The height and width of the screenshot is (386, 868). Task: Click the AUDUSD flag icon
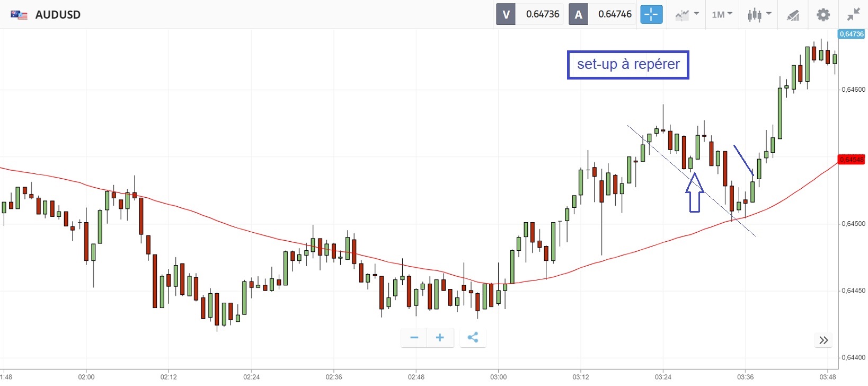click(x=19, y=15)
